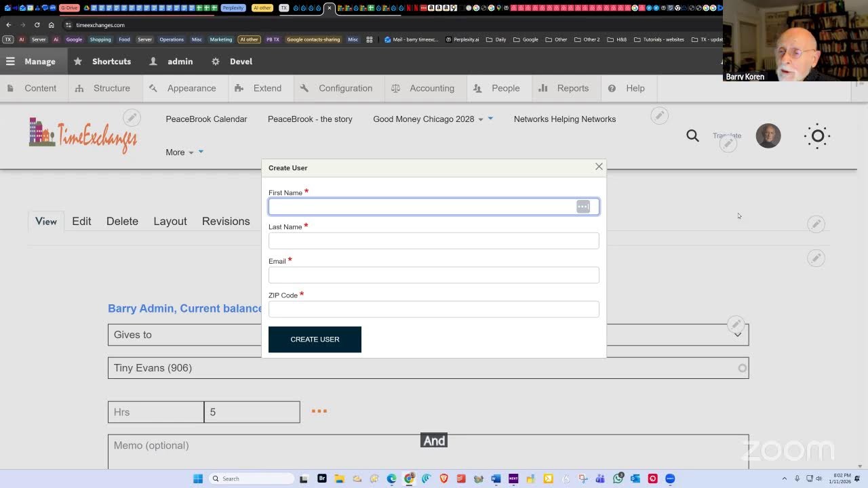Click the Memo (optional) text area
Viewport: 868px width, 488px height.
point(429,451)
